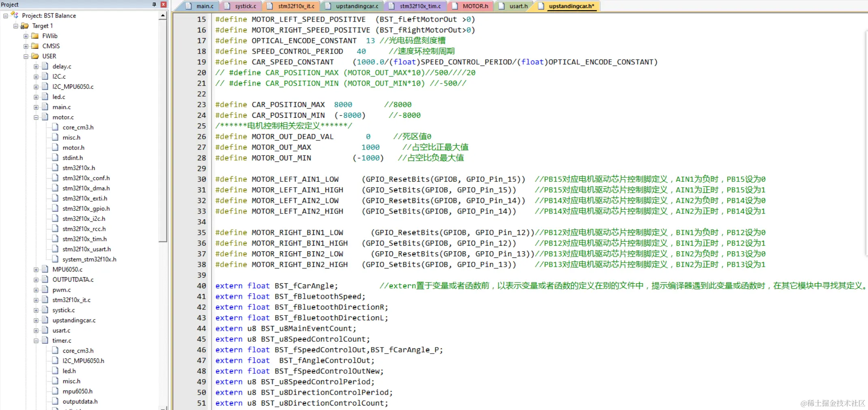The image size is (868, 410).
Task: Click the header file icon beside I2C_MPU6050.h
Action: coord(56,360)
